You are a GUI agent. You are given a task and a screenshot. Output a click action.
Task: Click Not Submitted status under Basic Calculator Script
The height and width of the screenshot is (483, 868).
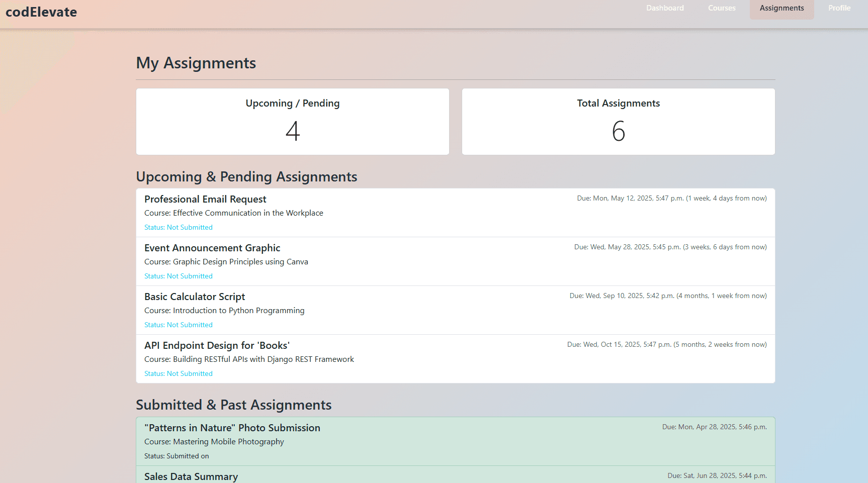coord(179,325)
